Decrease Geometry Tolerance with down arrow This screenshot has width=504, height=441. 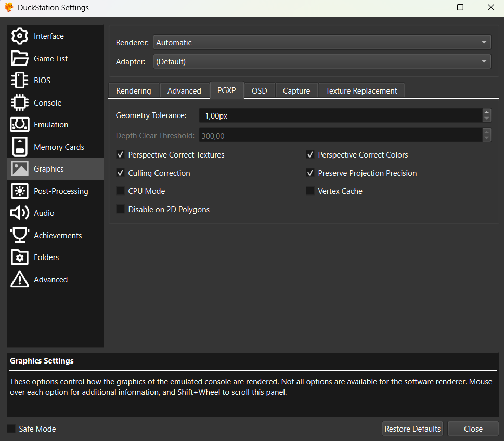(487, 119)
